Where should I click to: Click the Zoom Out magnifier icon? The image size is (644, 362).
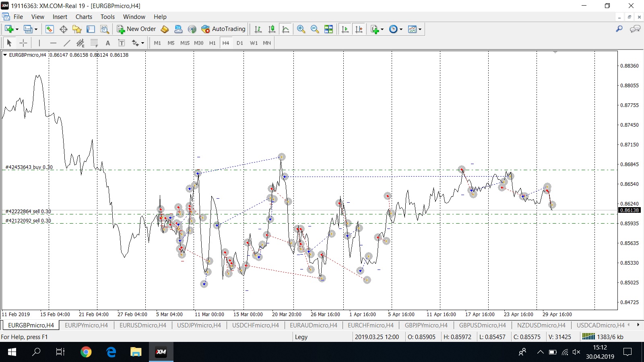[315, 29]
